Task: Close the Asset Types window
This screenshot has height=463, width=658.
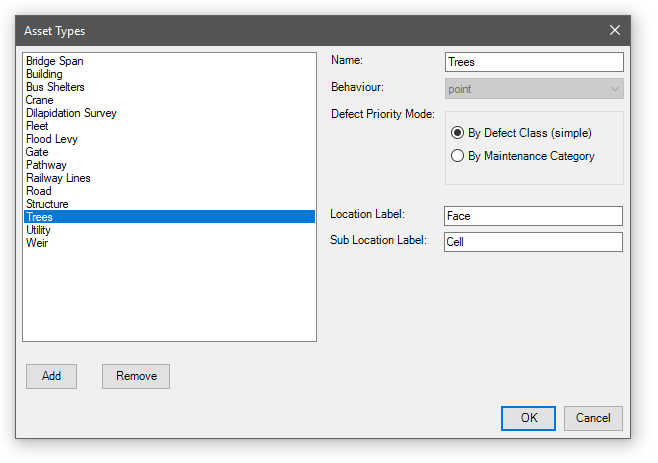Action: pyautogui.click(x=614, y=31)
